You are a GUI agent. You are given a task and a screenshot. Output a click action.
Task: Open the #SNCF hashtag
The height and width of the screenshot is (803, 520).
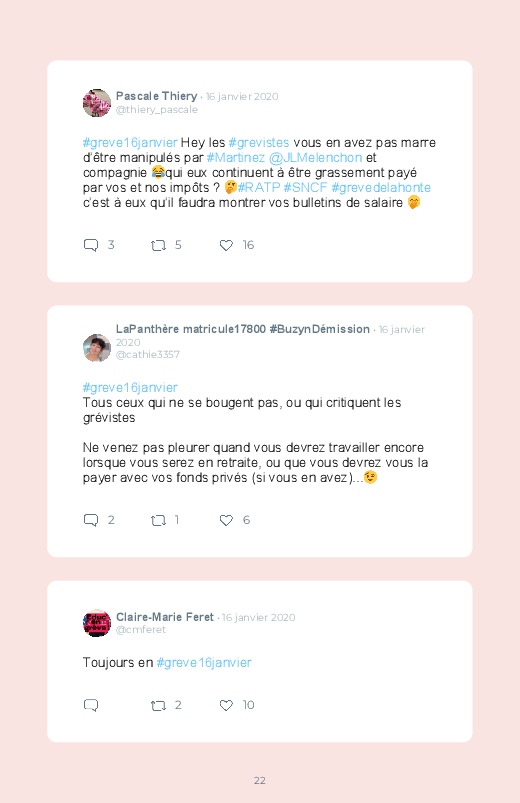pos(305,187)
